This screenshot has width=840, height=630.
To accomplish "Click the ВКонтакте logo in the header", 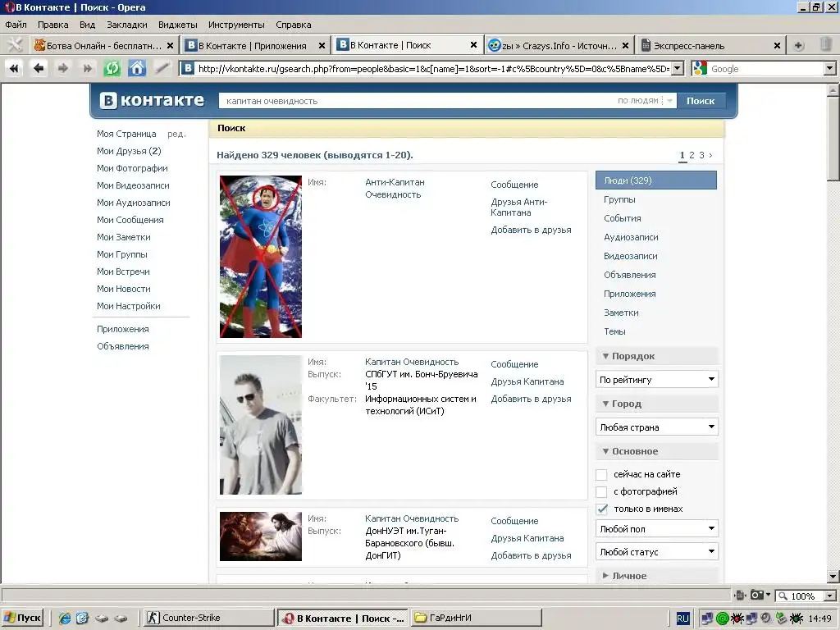I will (153, 100).
